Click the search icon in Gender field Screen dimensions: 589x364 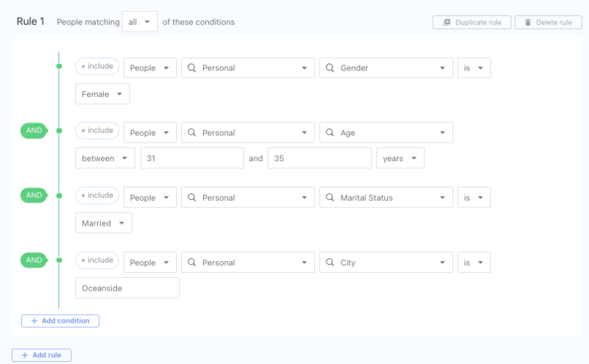pos(329,68)
